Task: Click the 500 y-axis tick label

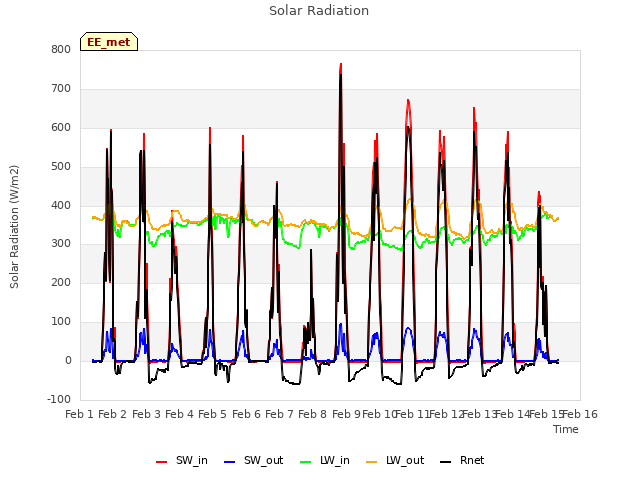Action: pyautogui.click(x=61, y=167)
